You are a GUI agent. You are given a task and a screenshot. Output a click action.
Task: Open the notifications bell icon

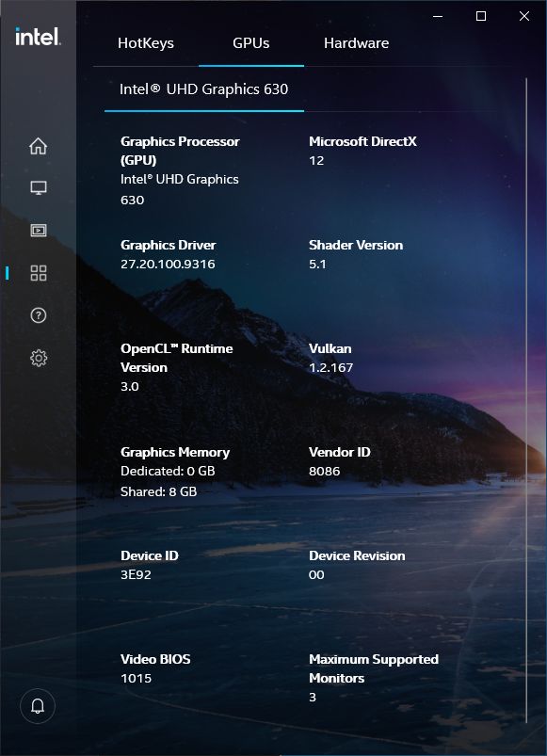[38, 706]
